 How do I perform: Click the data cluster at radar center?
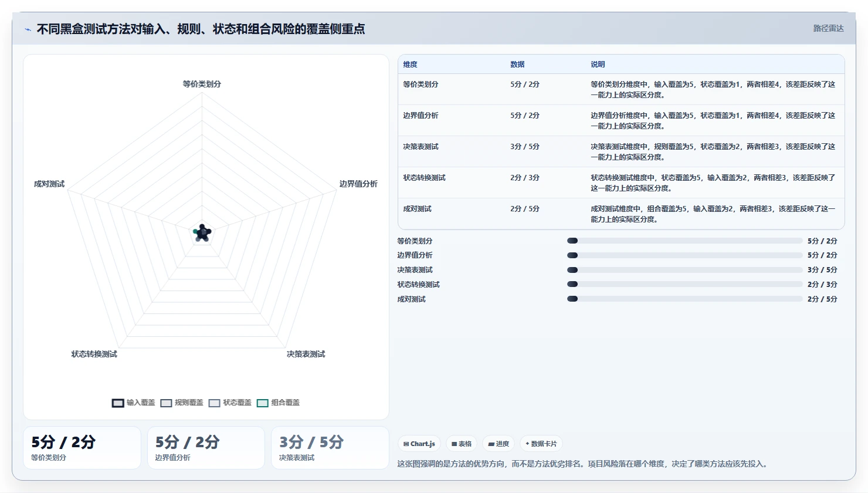(x=202, y=233)
